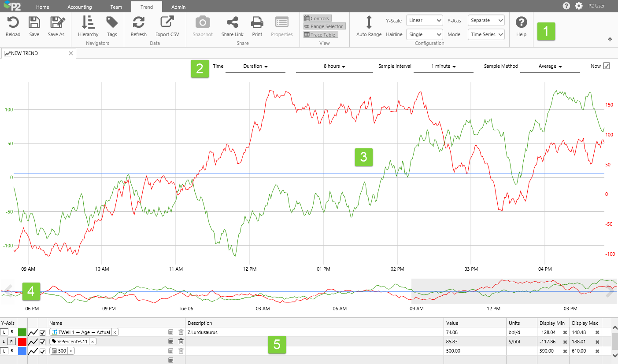Click the Auto Range icon
This screenshot has width=618, height=364.
pyautogui.click(x=369, y=22)
